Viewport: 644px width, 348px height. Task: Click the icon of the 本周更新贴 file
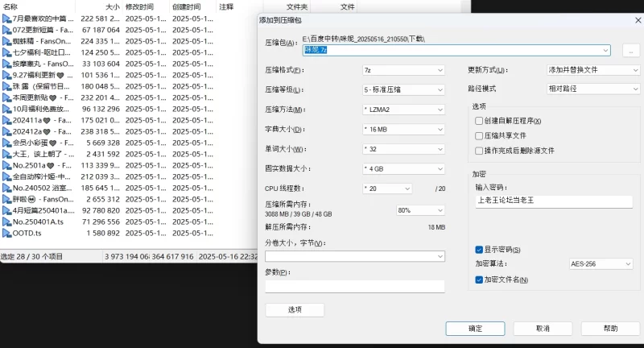6,97
